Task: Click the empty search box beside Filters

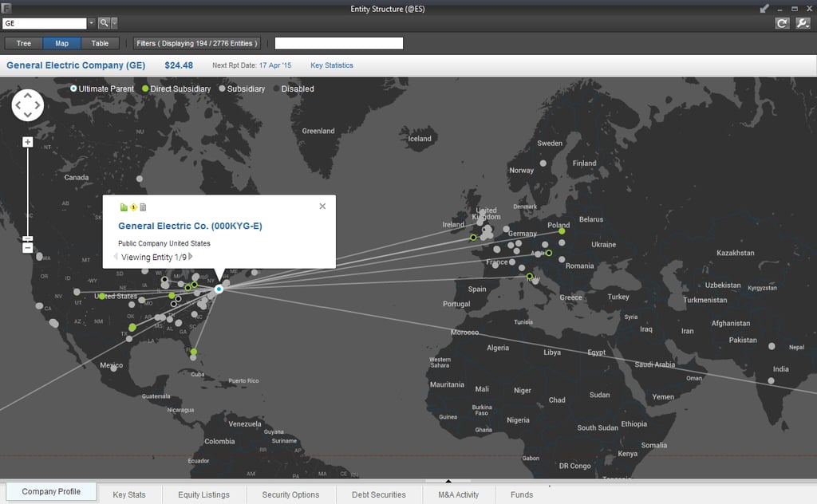Action: pos(338,43)
